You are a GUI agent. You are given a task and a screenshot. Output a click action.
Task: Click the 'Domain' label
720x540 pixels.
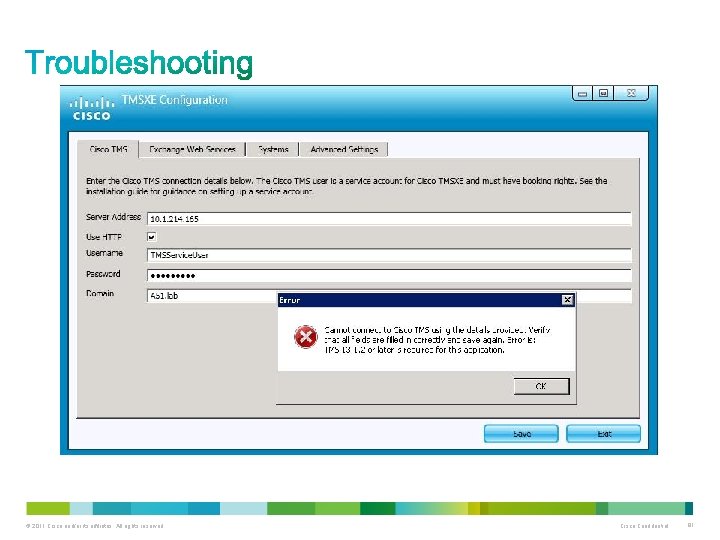[100, 293]
